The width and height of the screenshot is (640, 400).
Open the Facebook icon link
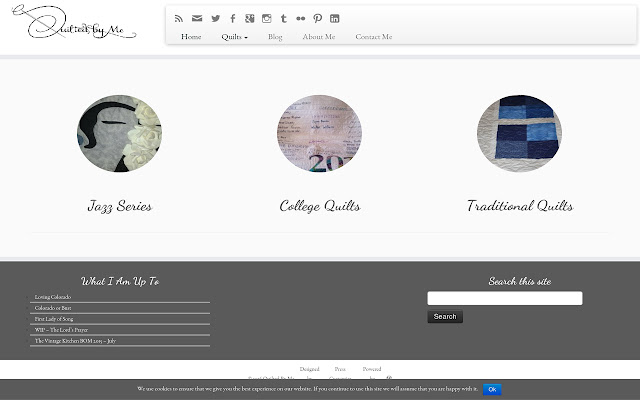tap(233, 18)
